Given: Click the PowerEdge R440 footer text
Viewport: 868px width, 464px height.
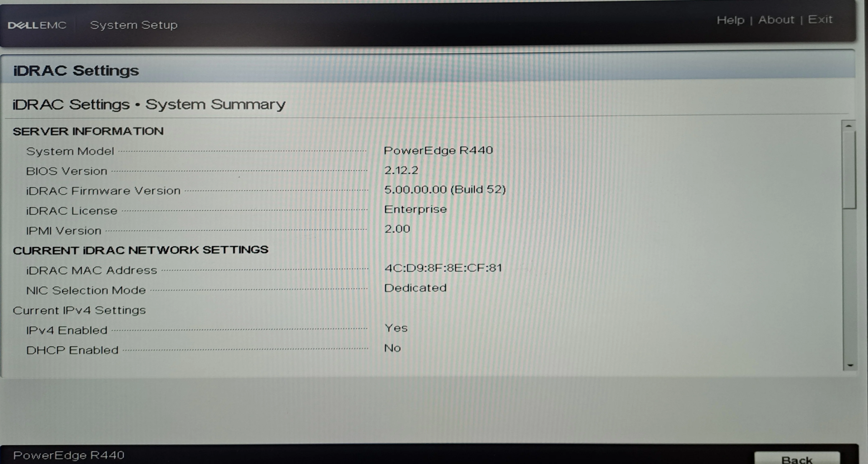Looking at the screenshot, I should [69, 455].
